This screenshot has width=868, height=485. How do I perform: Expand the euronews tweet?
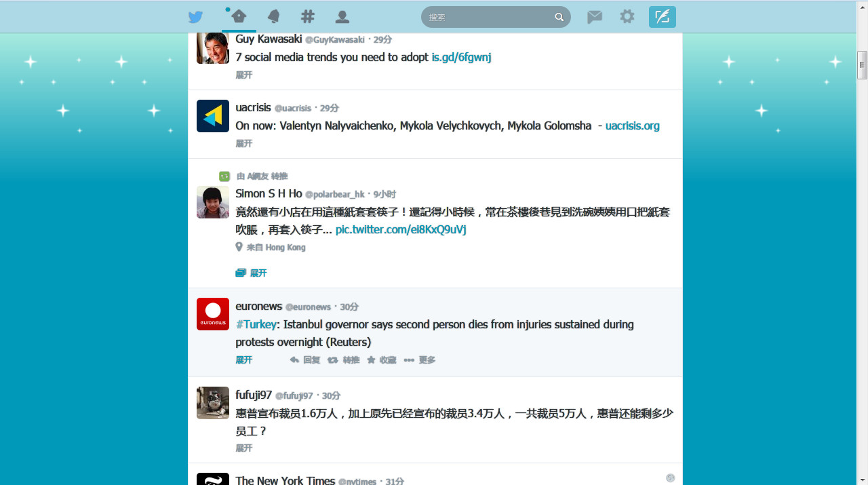244,360
